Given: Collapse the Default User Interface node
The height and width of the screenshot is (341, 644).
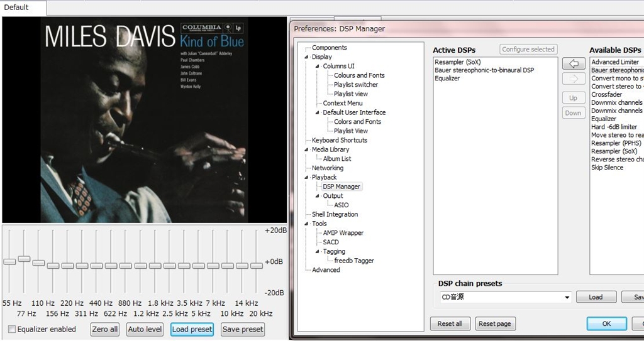Looking at the screenshot, I should 317,112.
